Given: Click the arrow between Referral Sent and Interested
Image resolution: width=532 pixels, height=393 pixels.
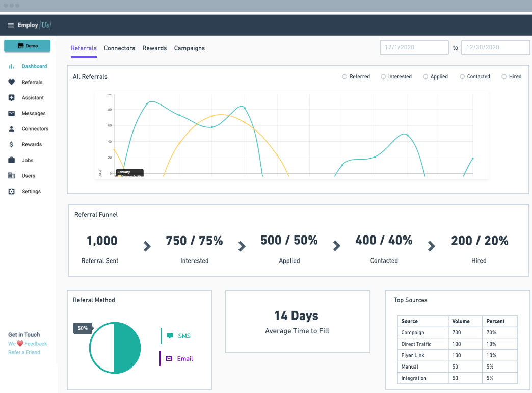Looking at the screenshot, I should click(147, 246).
